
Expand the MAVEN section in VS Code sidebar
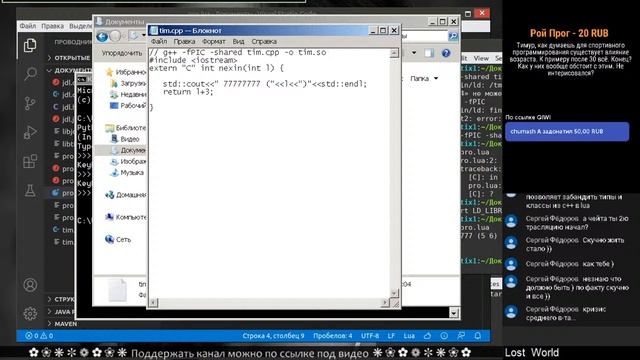tap(62, 324)
